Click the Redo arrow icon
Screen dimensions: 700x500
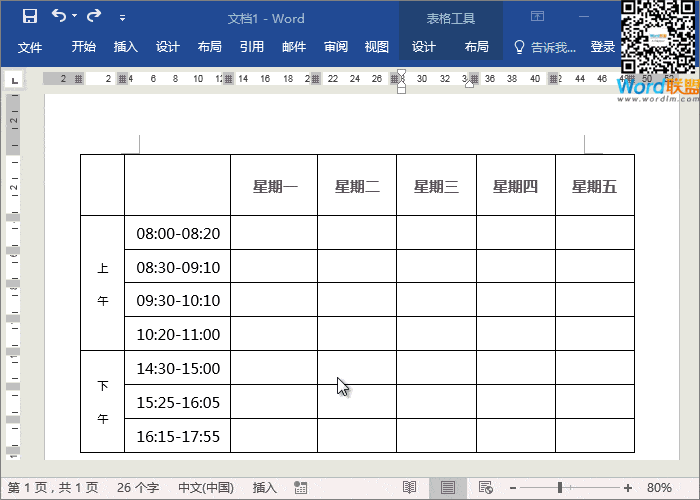(94, 16)
